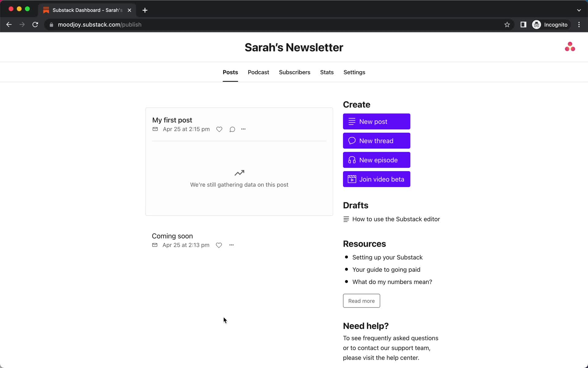Click the Read more button
Image resolution: width=588 pixels, height=368 pixels.
[x=361, y=301]
